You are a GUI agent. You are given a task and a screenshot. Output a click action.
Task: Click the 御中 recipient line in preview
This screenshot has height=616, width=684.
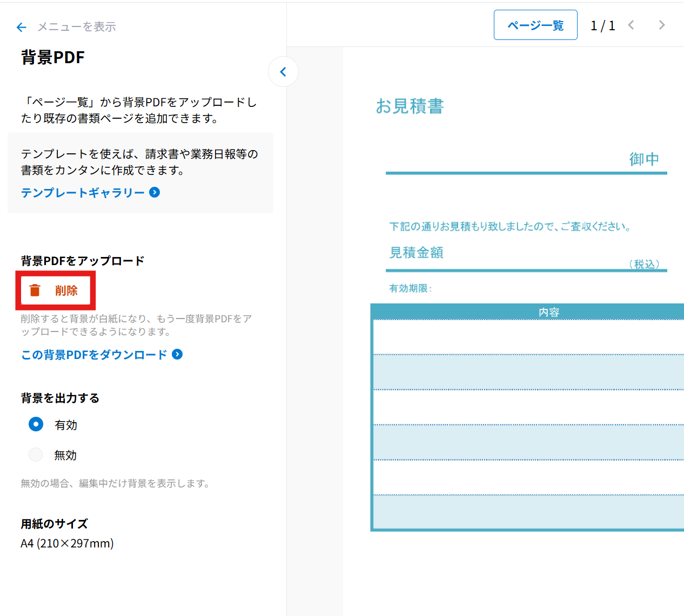(643, 159)
